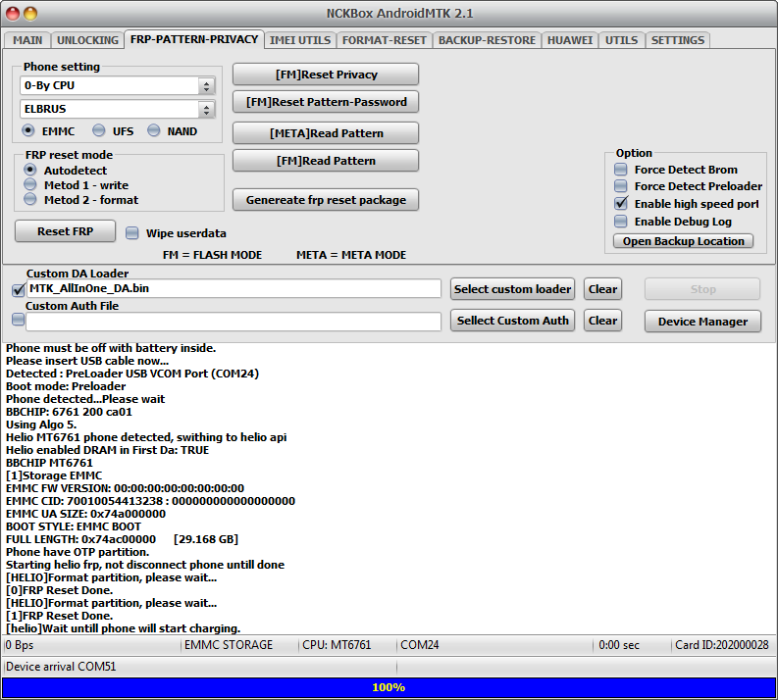Enable Force Detect Preloader option

621,186
